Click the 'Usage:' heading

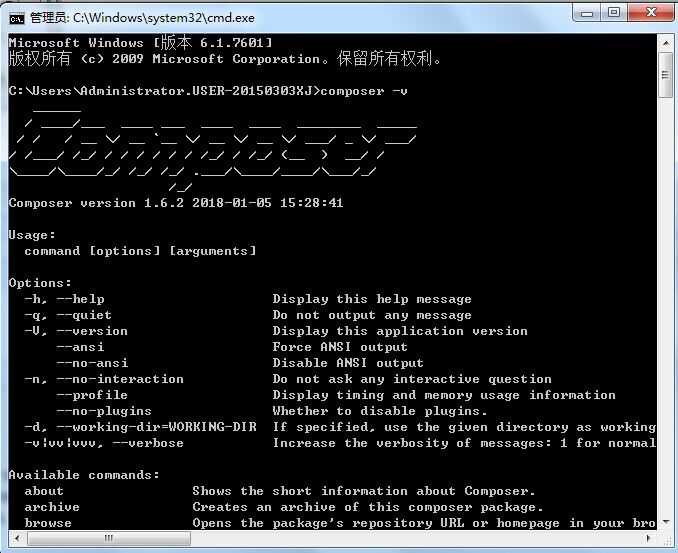click(32, 235)
